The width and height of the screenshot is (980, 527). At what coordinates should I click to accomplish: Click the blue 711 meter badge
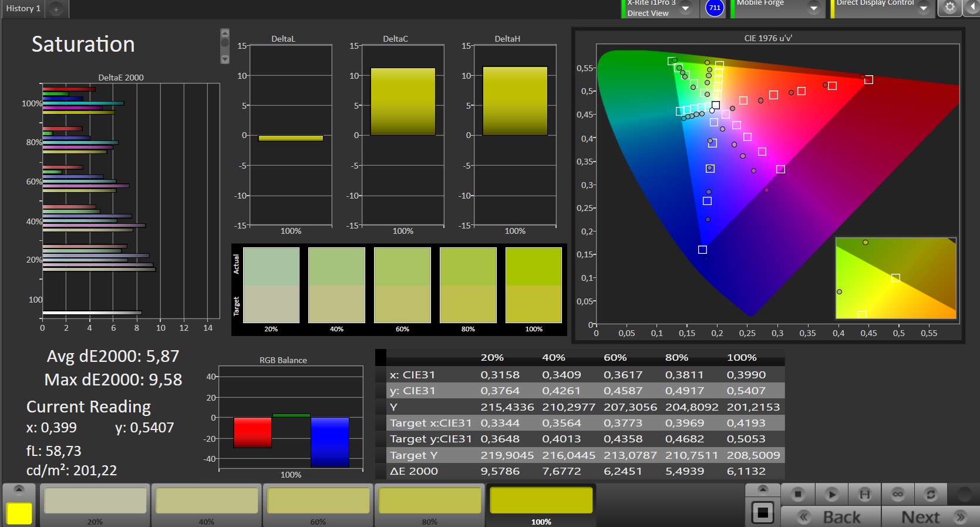715,8
